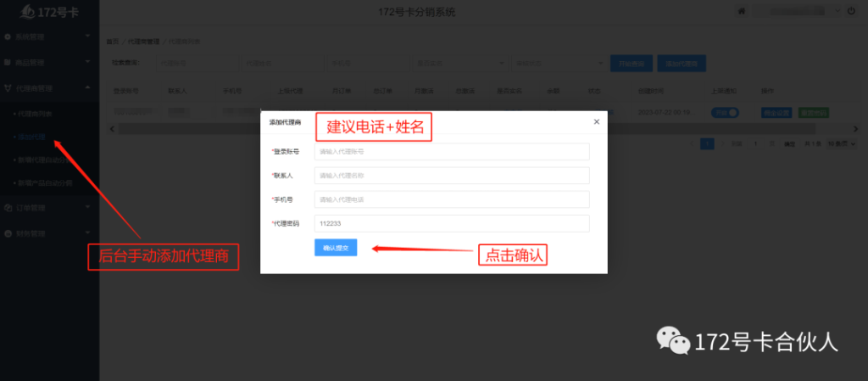Click the table's right scroll arrow
The image size is (868, 381).
point(855,128)
